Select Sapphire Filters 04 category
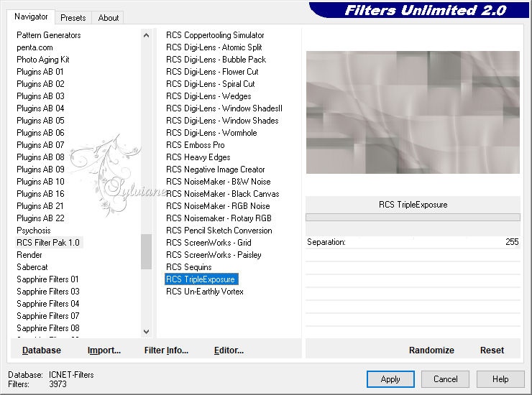The height and width of the screenshot is (395, 532). [x=48, y=304]
